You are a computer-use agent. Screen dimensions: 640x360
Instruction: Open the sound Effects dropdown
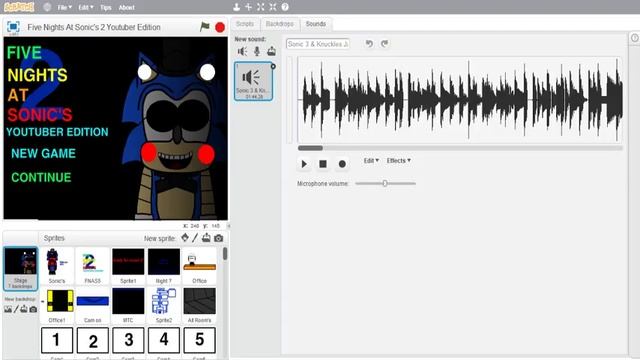tap(398, 160)
